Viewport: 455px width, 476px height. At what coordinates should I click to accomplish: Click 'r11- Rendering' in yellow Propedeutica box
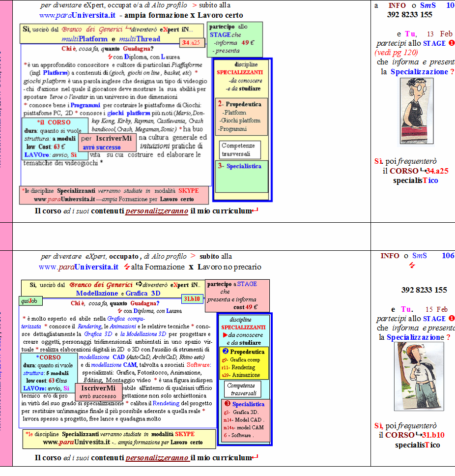[238, 367]
